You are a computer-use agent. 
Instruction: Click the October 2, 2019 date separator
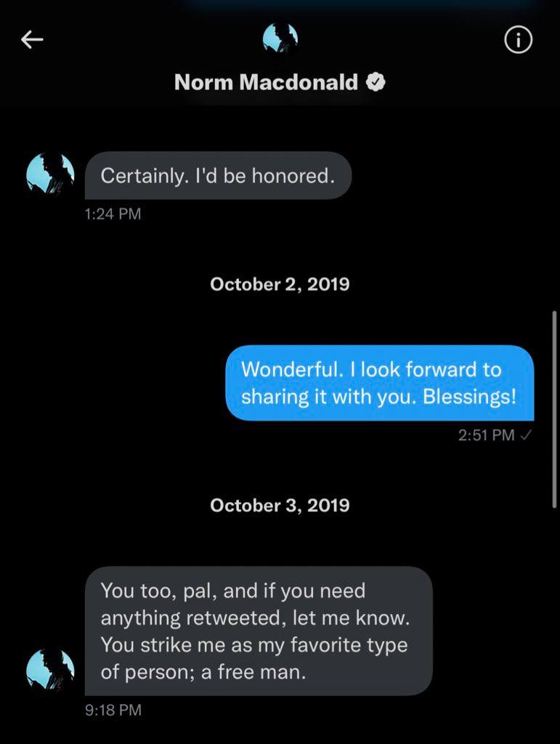click(280, 284)
